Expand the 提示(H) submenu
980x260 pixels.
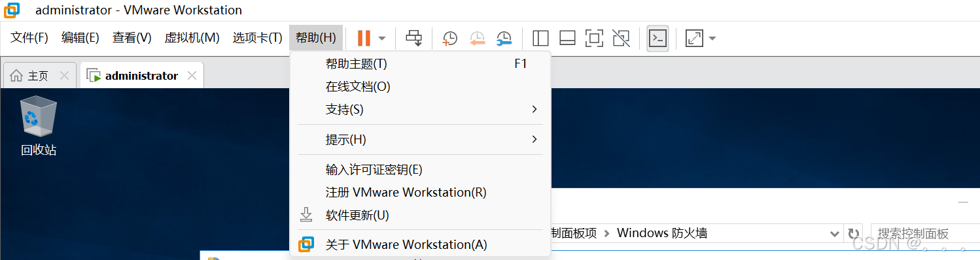click(x=420, y=140)
